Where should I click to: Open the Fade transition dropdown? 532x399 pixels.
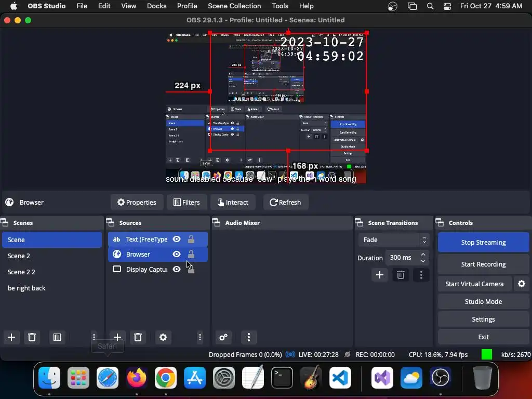tap(394, 240)
